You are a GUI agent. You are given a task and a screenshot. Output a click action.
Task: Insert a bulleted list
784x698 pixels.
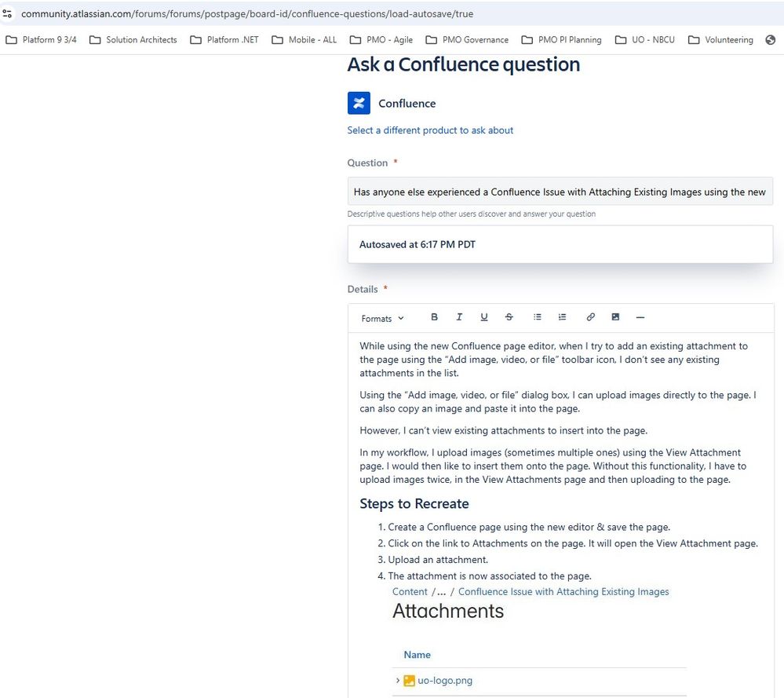[538, 317]
